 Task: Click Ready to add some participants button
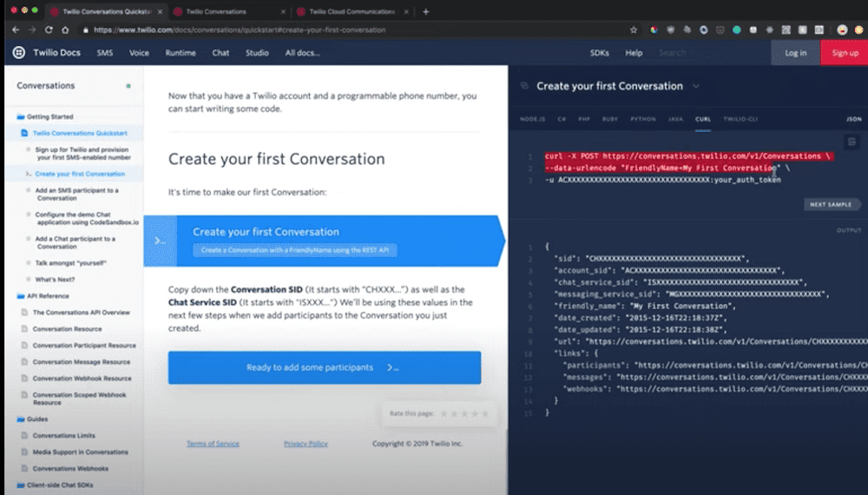tap(325, 367)
